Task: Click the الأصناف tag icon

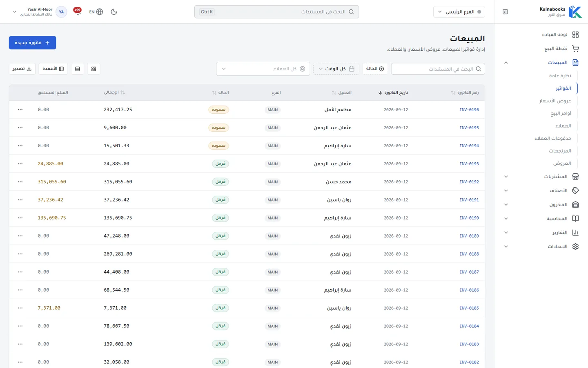Action: [575, 191]
